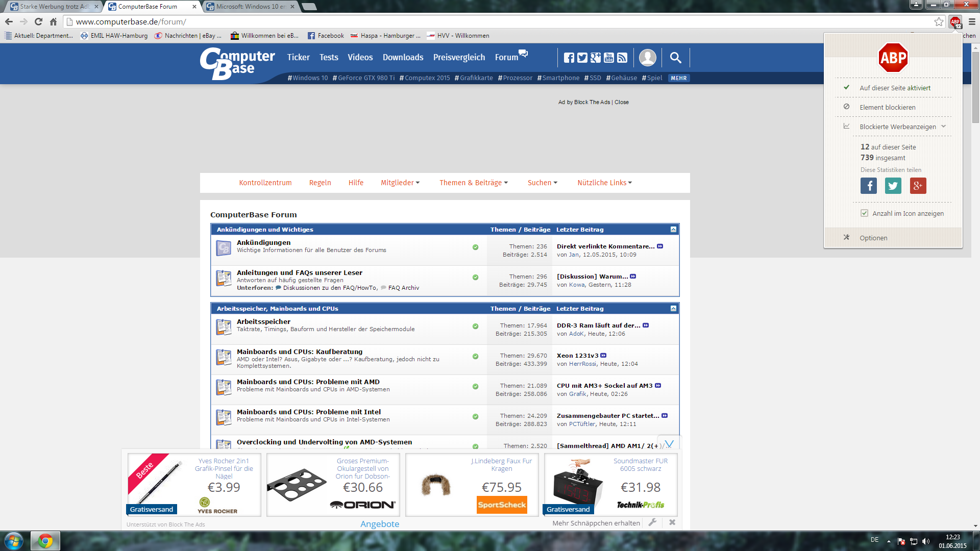The width and height of the screenshot is (980, 551).
Task: Share stats via Google+ icon in ABP popup
Action: pos(917,186)
